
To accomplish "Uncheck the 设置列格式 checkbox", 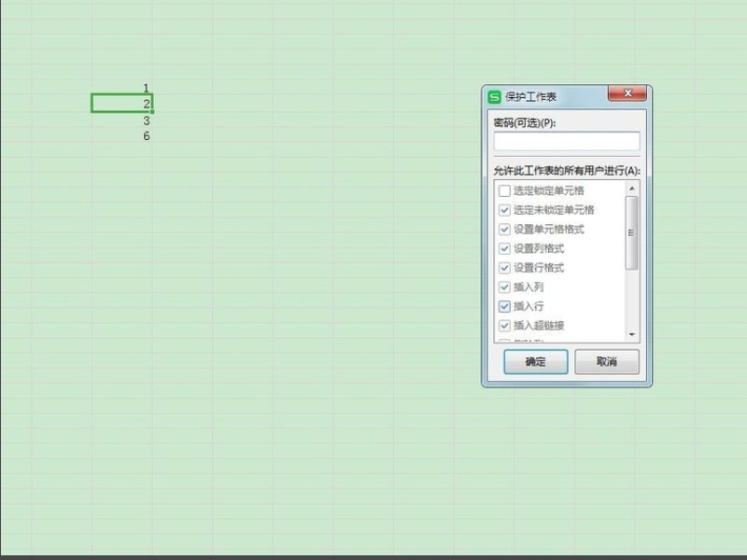I will tap(502, 248).
